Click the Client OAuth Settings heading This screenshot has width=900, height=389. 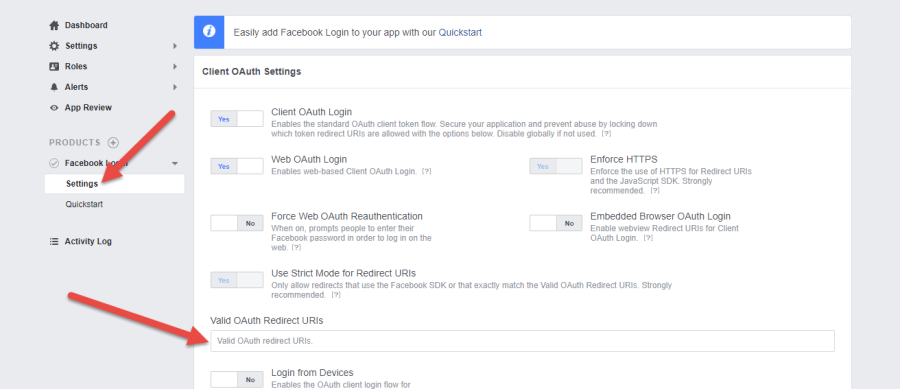tap(252, 72)
